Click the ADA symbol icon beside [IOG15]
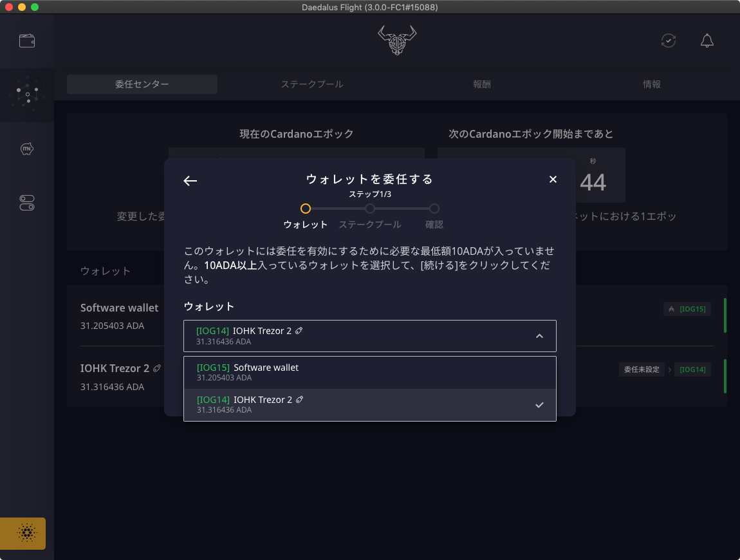 pyautogui.click(x=671, y=309)
